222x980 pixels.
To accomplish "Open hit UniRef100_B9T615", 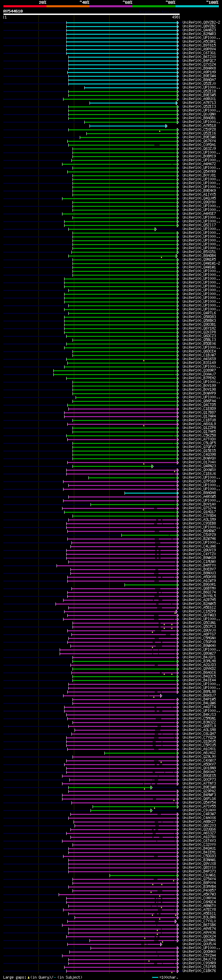I will click(199, 45).
